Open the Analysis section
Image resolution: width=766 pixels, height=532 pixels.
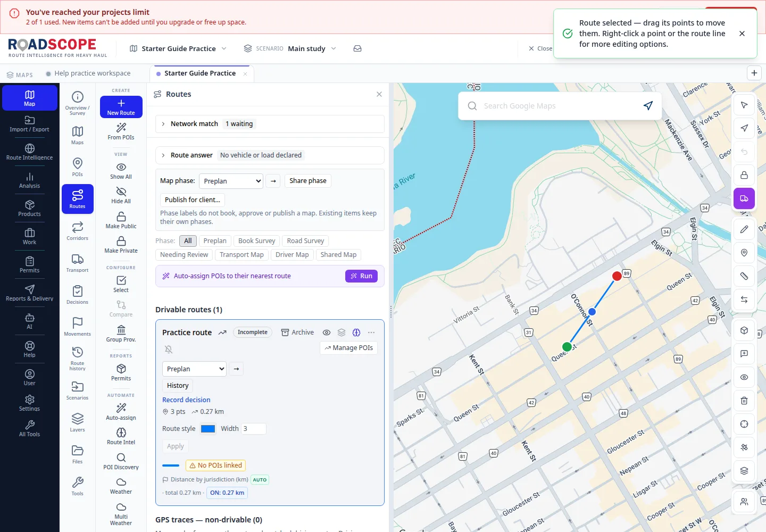point(29,180)
